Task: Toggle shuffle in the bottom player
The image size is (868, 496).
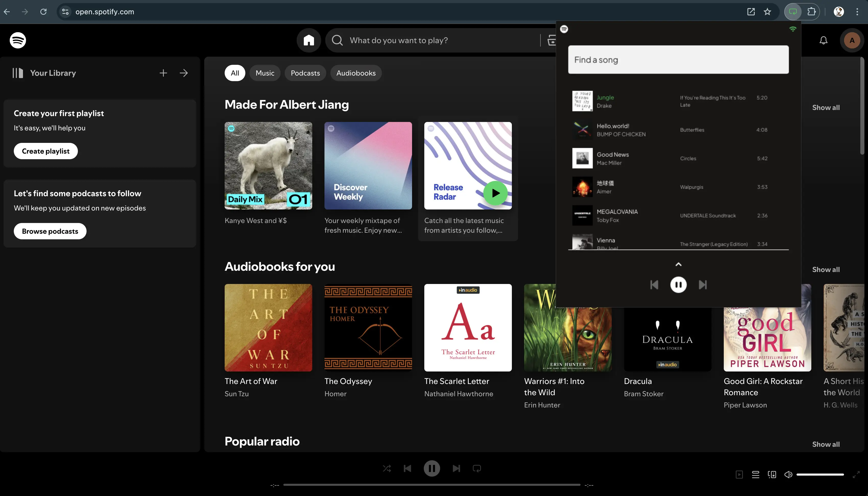Action: coord(387,468)
